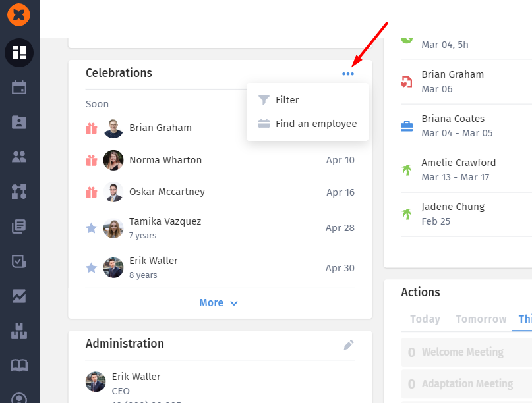
Task: Switch to the Tomorrow tab in Actions
Action: click(481, 319)
